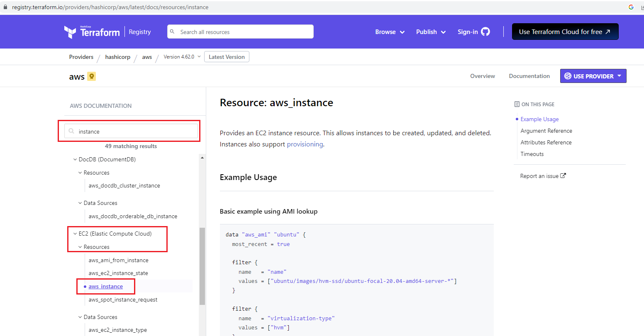Open the Providers breadcrumb

coord(81,57)
